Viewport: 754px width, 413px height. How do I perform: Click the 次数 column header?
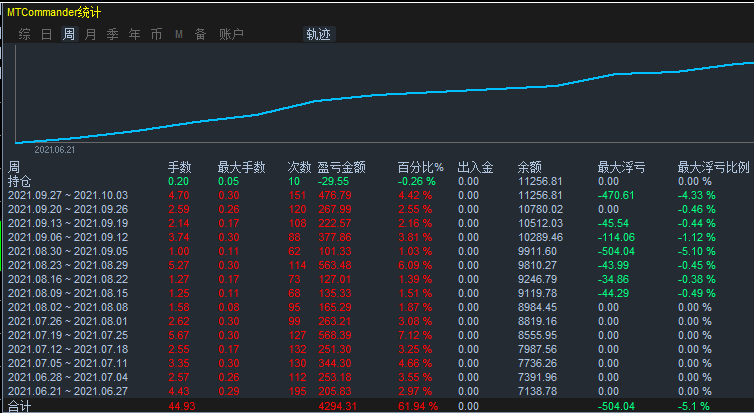[x=299, y=167]
